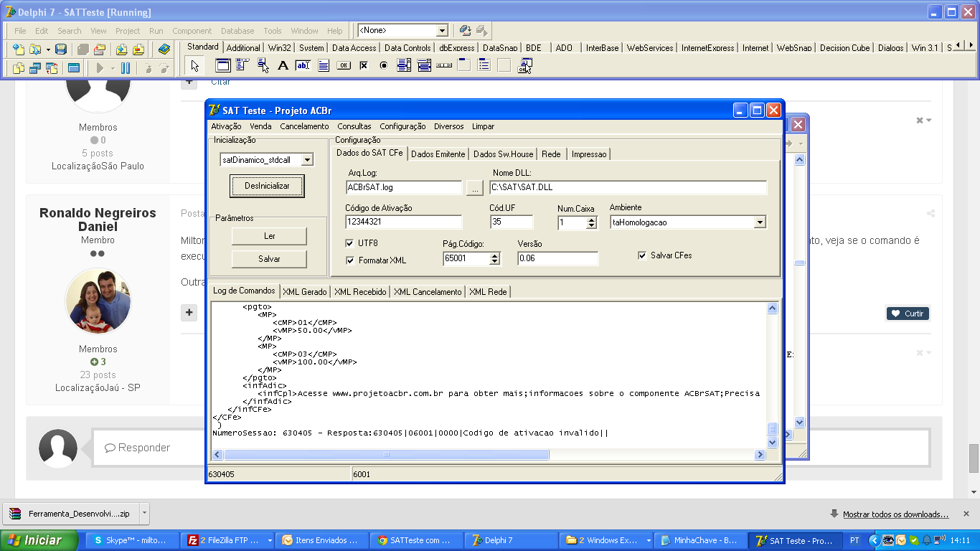
Task: Click Num.Caixa spinner arrows
Action: click(591, 222)
